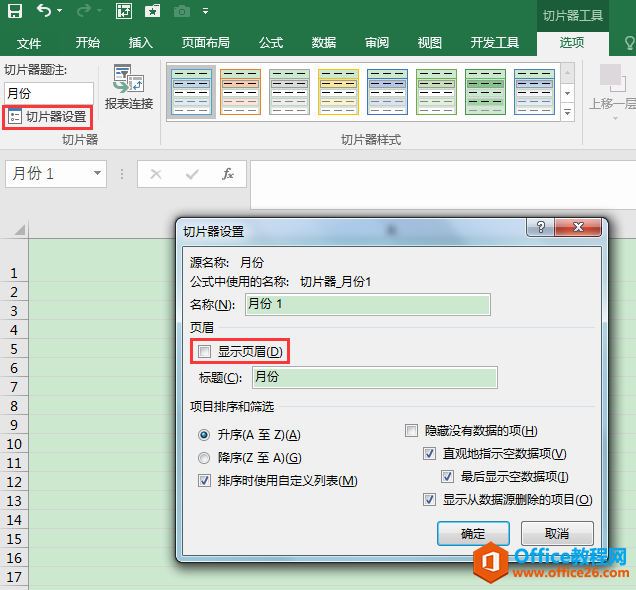The width and height of the screenshot is (636, 590).
Task: Open the undo history dropdown arrow
Action: [60, 11]
